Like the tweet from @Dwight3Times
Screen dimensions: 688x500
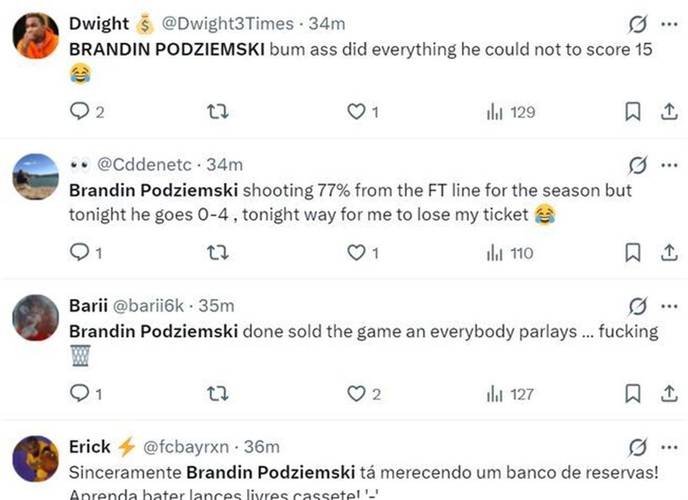(355, 112)
